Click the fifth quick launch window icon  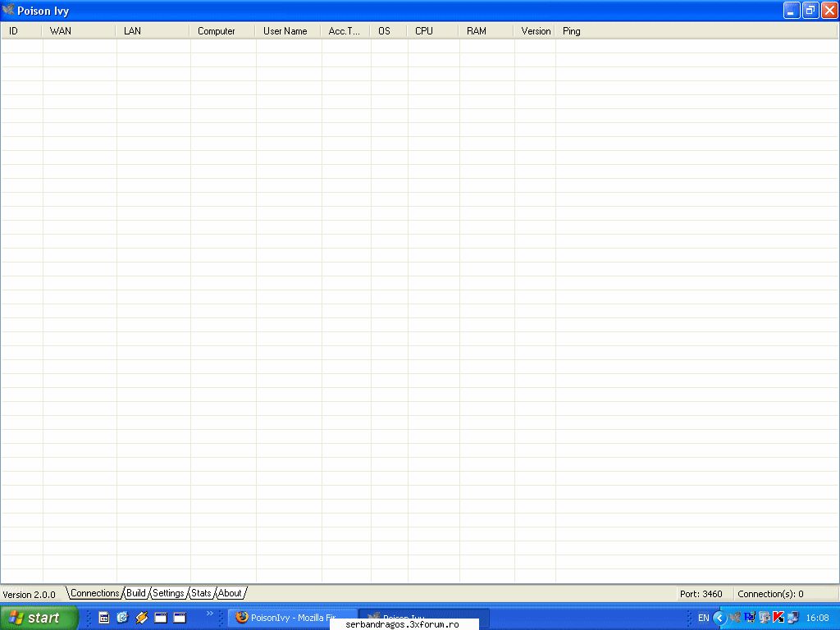(x=180, y=618)
